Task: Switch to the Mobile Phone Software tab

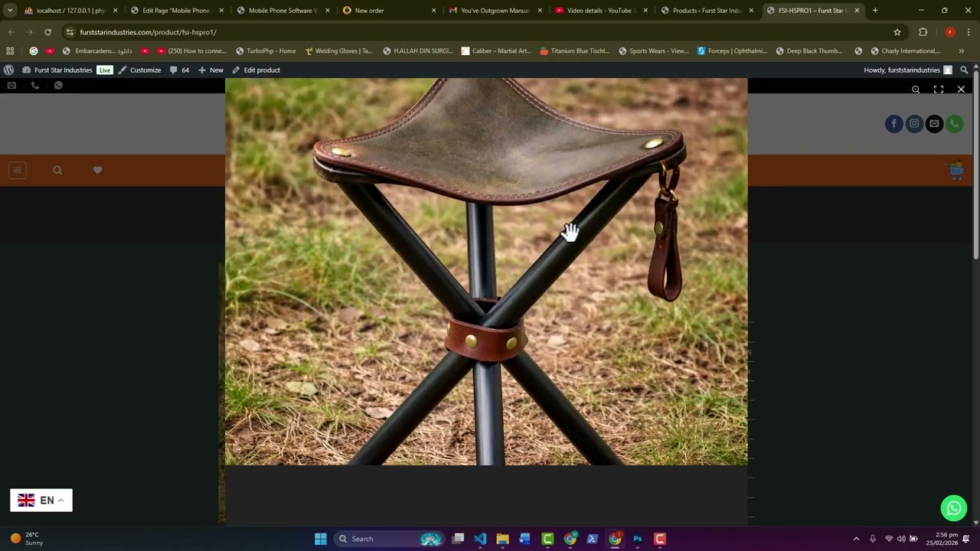Action: point(282,11)
